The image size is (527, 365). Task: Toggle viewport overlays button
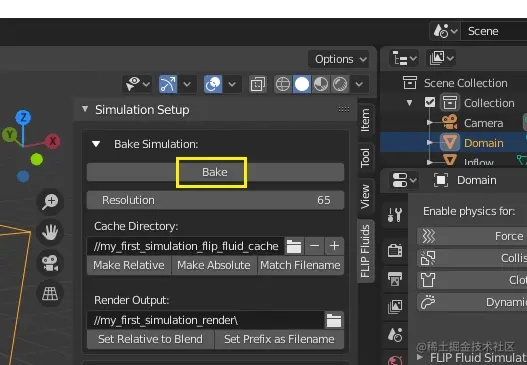coord(213,84)
